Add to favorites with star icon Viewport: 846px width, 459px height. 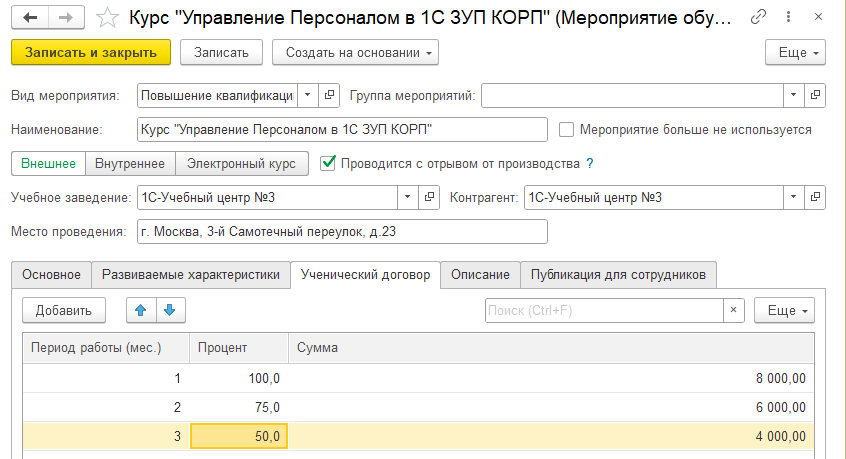pos(107,18)
